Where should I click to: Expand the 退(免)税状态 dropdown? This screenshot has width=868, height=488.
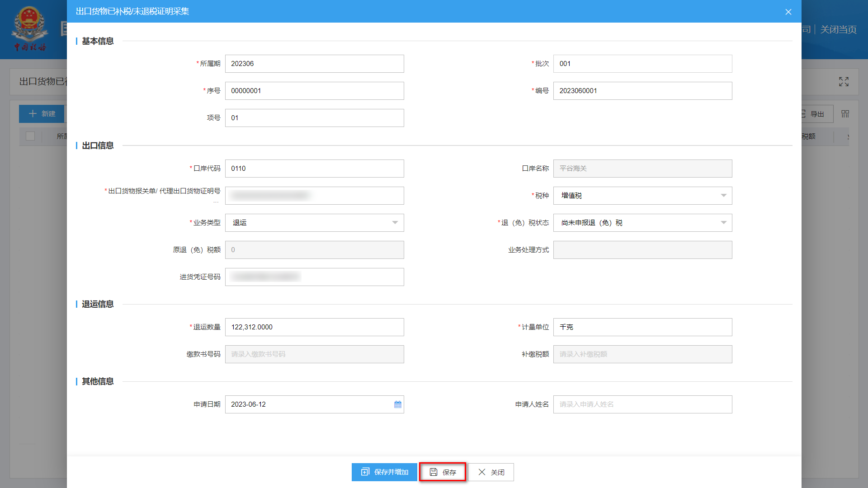723,223
